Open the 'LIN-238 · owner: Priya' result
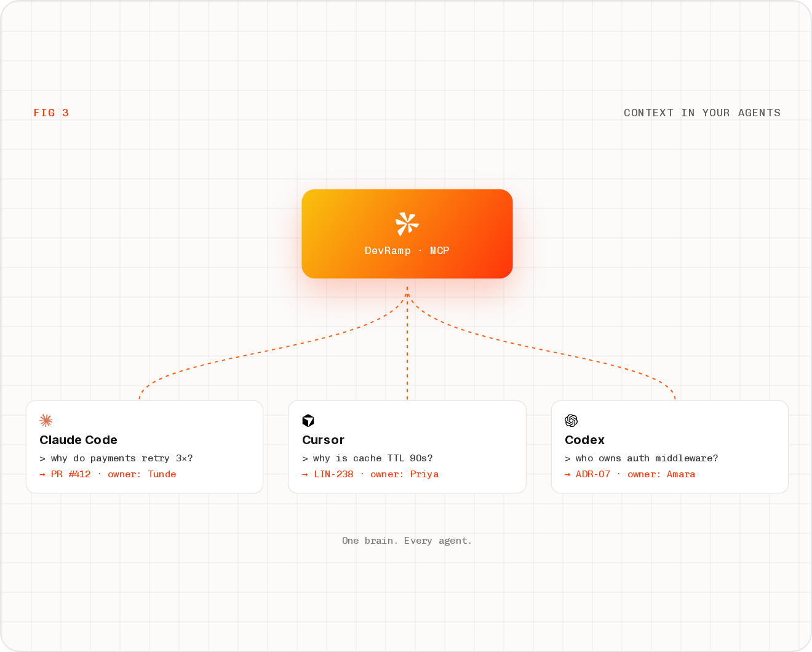 click(x=370, y=474)
